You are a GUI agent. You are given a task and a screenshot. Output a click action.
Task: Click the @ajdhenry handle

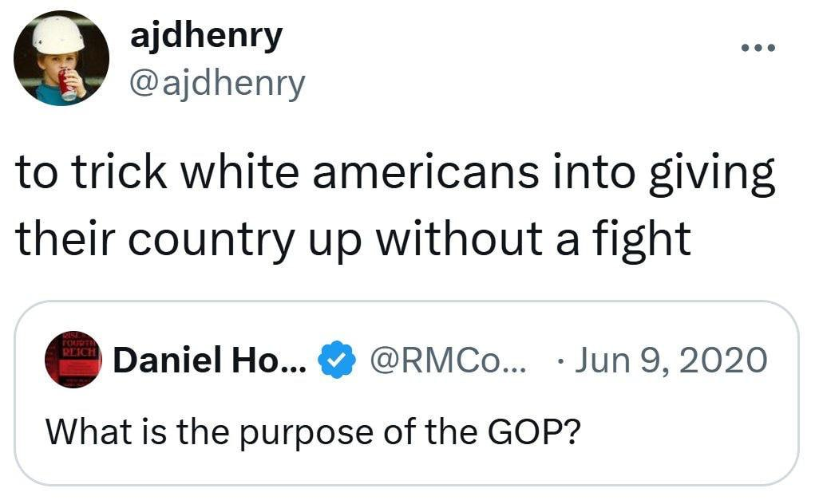[217, 81]
